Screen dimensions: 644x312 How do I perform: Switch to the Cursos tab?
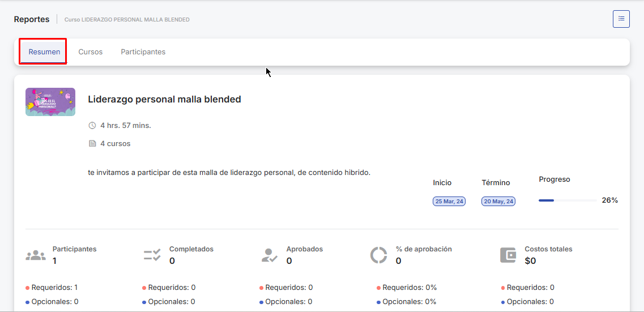coord(91,52)
